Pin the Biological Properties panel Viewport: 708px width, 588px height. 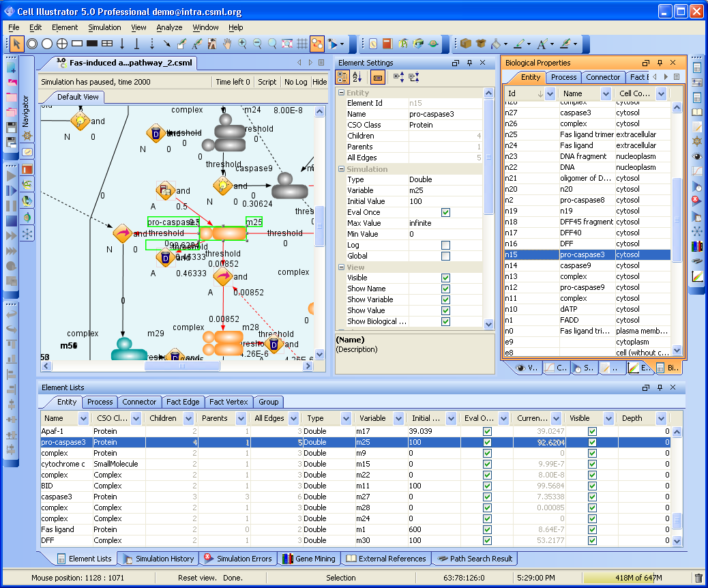(x=660, y=63)
